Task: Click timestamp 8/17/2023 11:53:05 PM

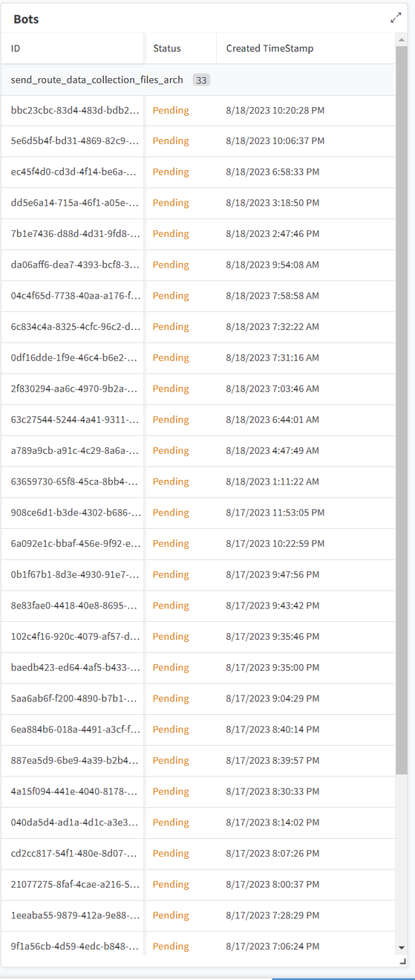Action: (275, 513)
